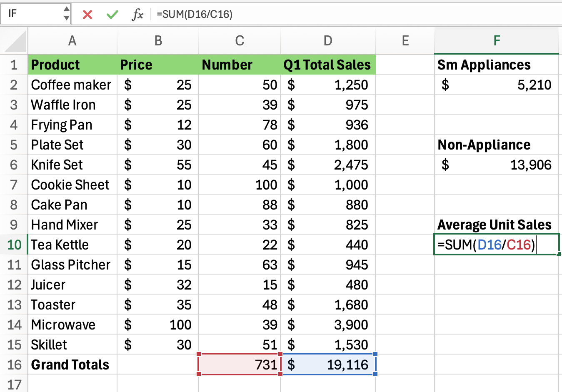Click the 13,906 Non-Appliance value
Viewport: 562px width, 392px height.
[497, 165]
